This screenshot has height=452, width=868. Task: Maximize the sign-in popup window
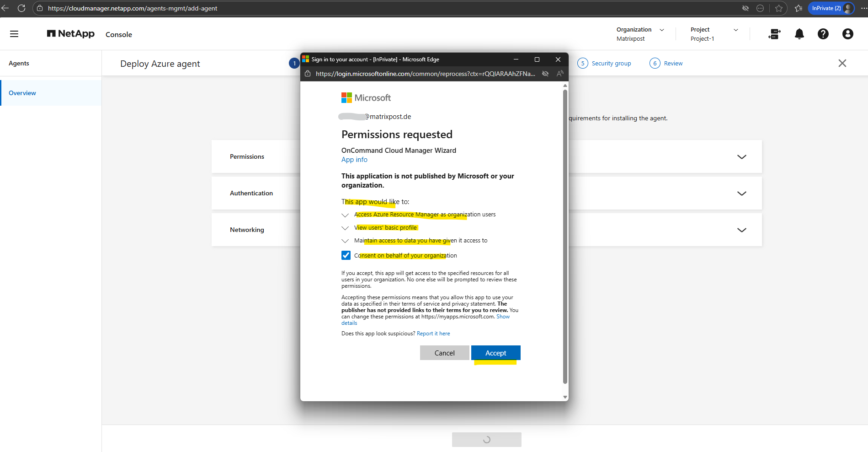point(537,59)
